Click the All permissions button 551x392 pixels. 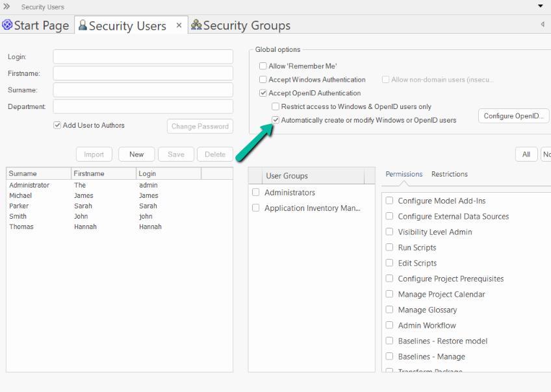point(526,154)
